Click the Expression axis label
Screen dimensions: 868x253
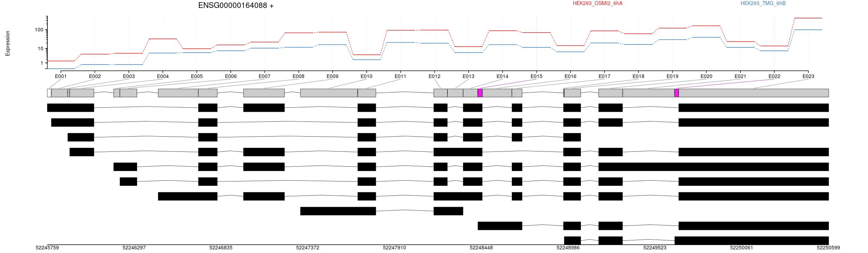[8, 43]
